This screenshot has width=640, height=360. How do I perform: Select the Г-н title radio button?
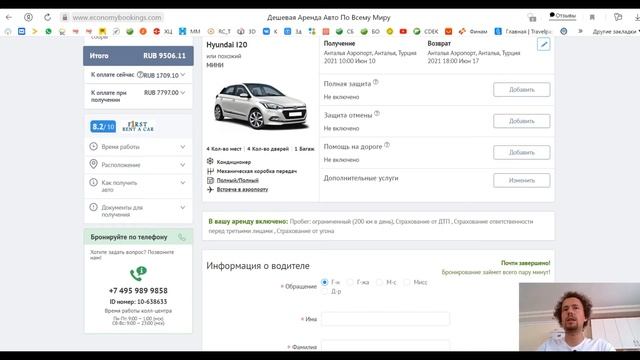point(324,282)
